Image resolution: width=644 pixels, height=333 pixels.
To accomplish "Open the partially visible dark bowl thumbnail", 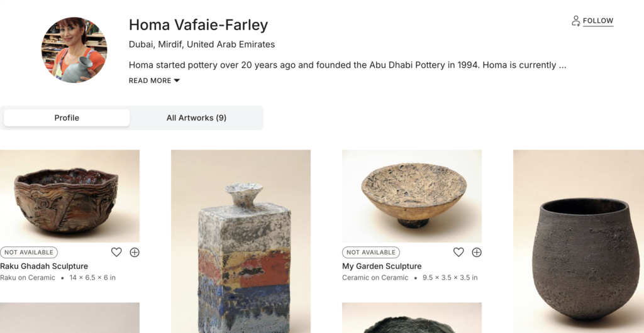I will click(412, 319).
